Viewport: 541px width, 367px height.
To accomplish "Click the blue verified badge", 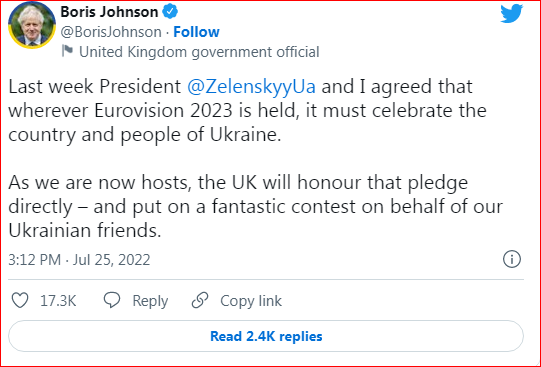I will (170, 12).
